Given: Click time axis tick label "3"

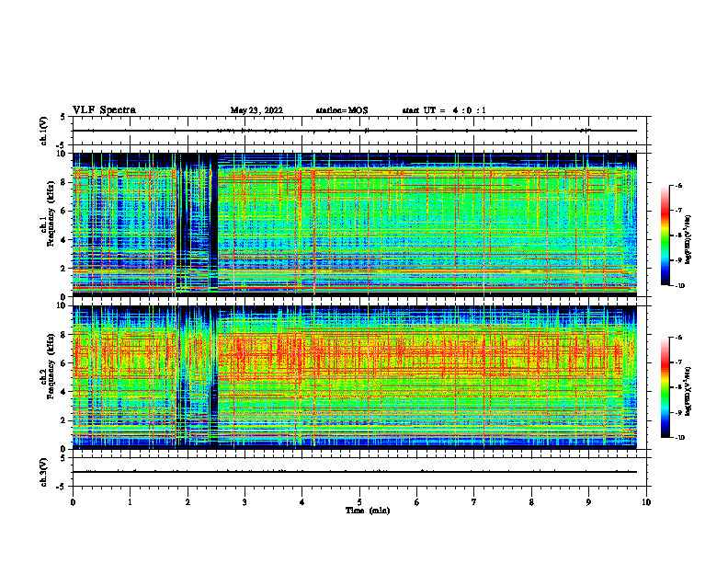Looking at the screenshot, I should (x=245, y=502).
